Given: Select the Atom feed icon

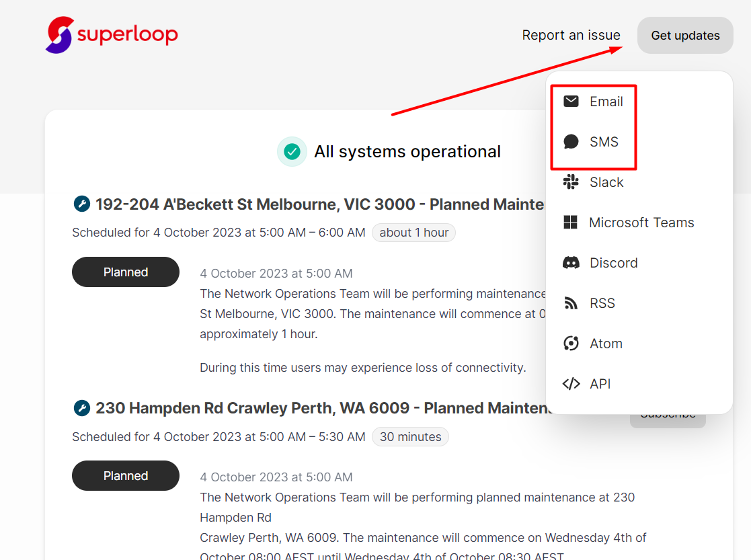Looking at the screenshot, I should pyautogui.click(x=571, y=344).
